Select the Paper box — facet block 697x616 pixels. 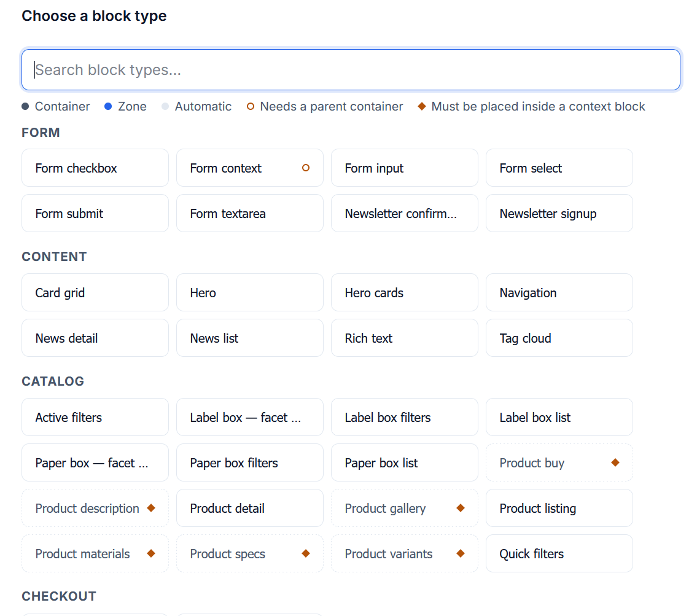pyautogui.click(x=95, y=462)
